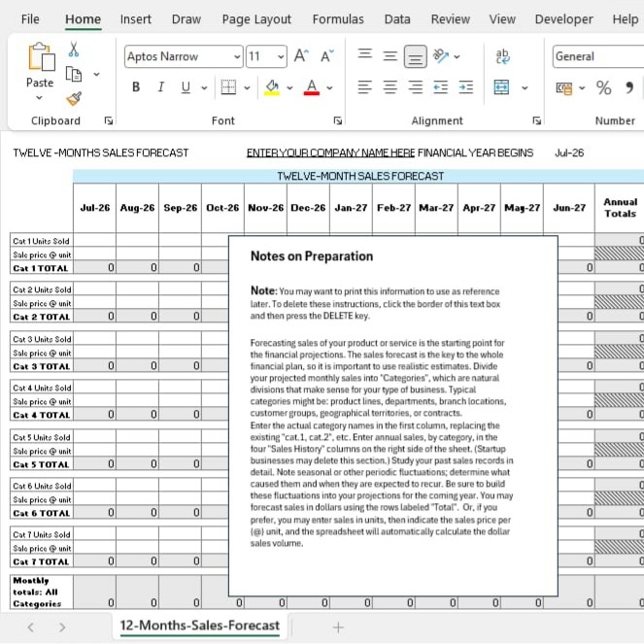Expand font color dropdown arrow
Screen dimensions: 644x644
(x=329, y=87)
